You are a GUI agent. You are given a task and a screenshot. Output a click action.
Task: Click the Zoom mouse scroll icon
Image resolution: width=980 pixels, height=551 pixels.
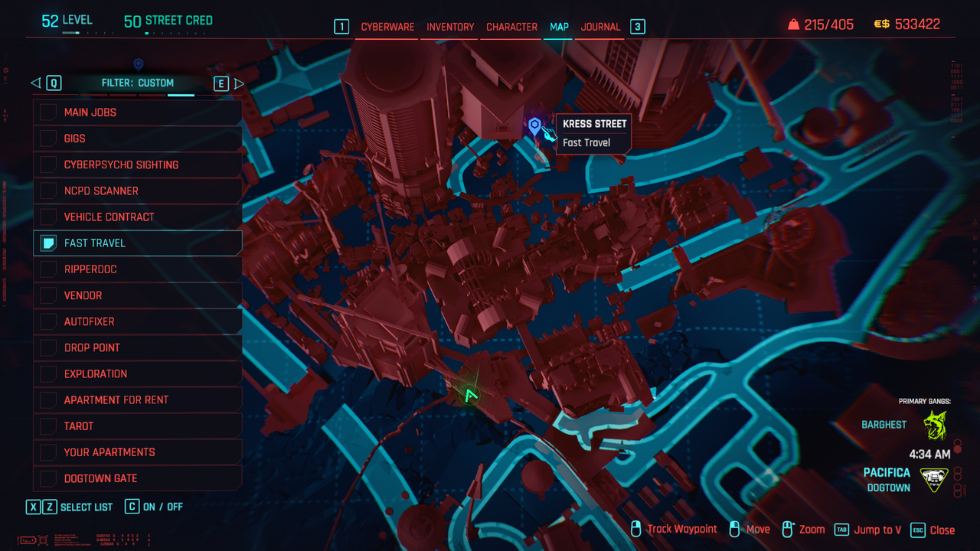[788, 529]
